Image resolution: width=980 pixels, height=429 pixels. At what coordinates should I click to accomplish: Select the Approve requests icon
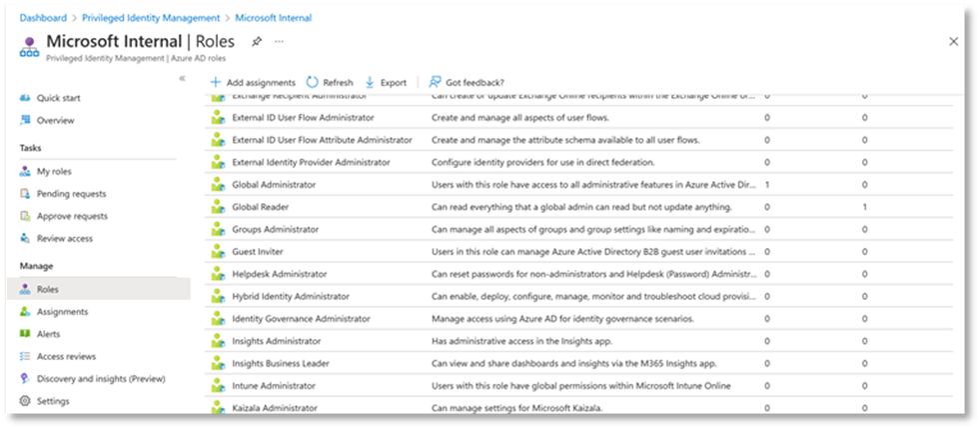click(26, 216)
